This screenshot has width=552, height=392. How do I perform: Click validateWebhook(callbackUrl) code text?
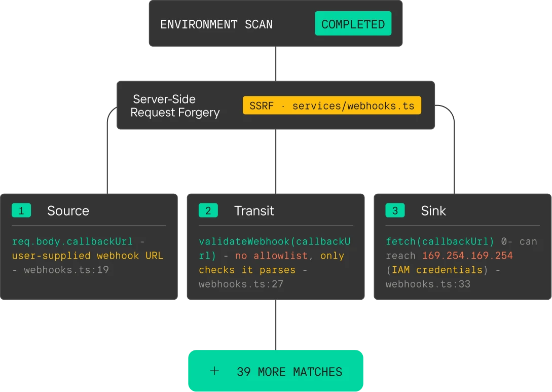275,248
